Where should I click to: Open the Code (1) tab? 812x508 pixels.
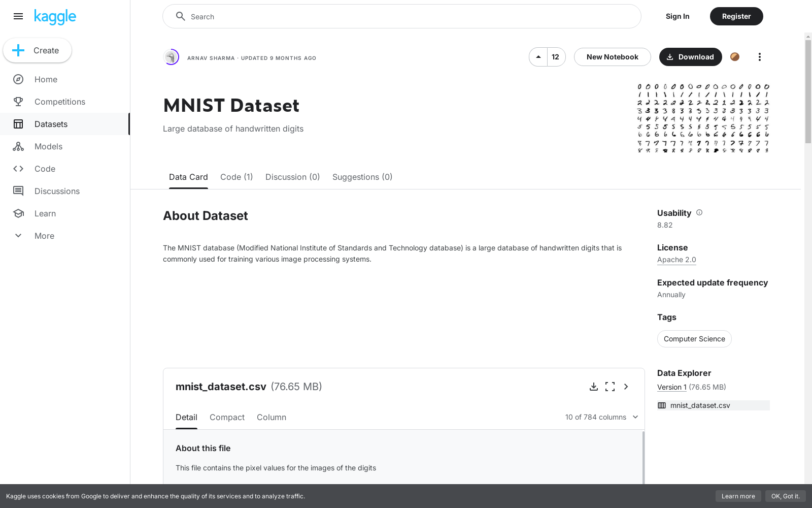pyautogui.click(x=236, y=177)
